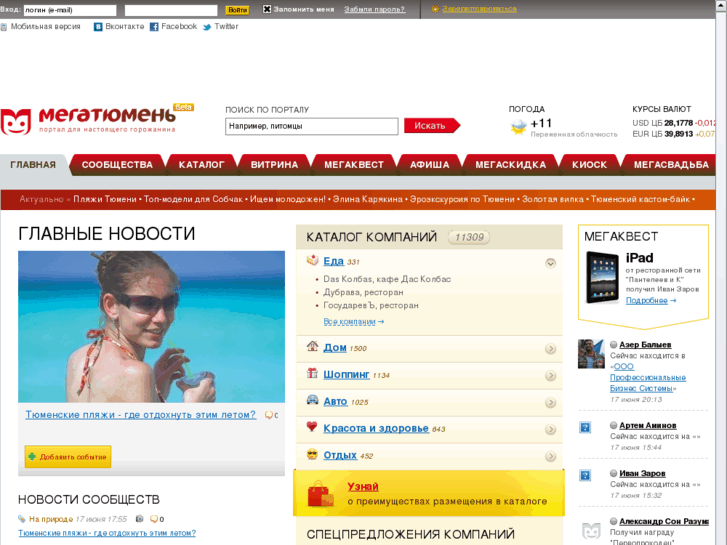This screenshot has width=727, height=545.
Task: Expand the Дом category arrow
Action: pyautogui.click(x=550, y=349)
